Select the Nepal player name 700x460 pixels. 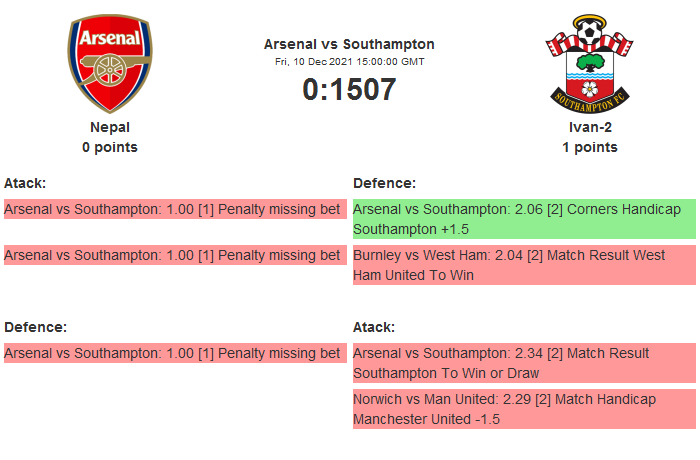click(x=110, y=127)
